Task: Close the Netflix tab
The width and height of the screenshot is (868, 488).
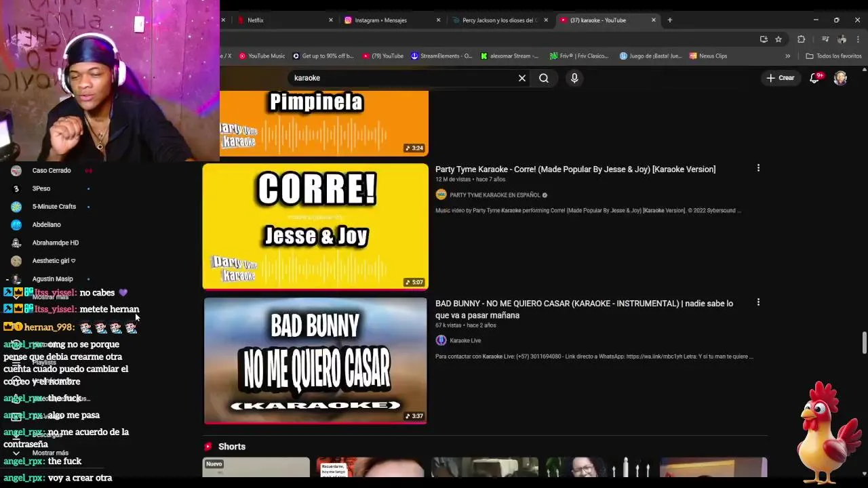Action: coord(331,20)
